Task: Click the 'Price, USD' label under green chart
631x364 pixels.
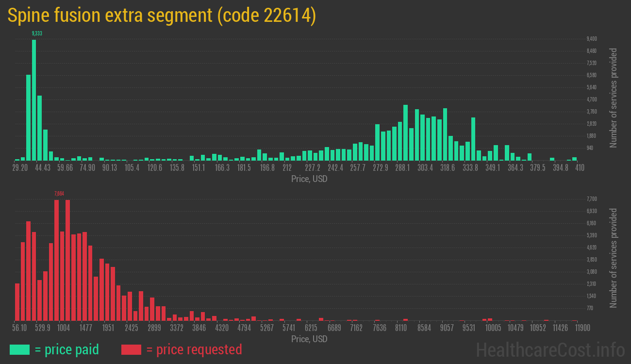Action: 309,179
